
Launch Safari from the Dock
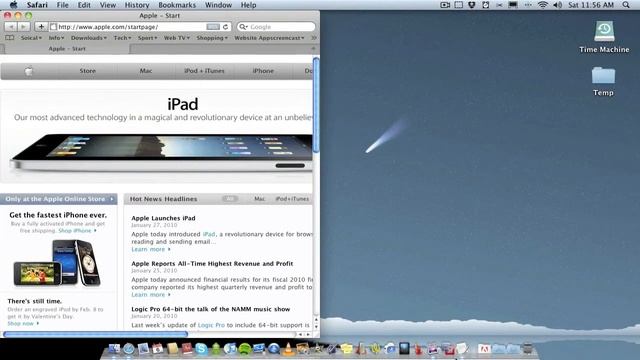pyautogui.click(x=129, y=349)
